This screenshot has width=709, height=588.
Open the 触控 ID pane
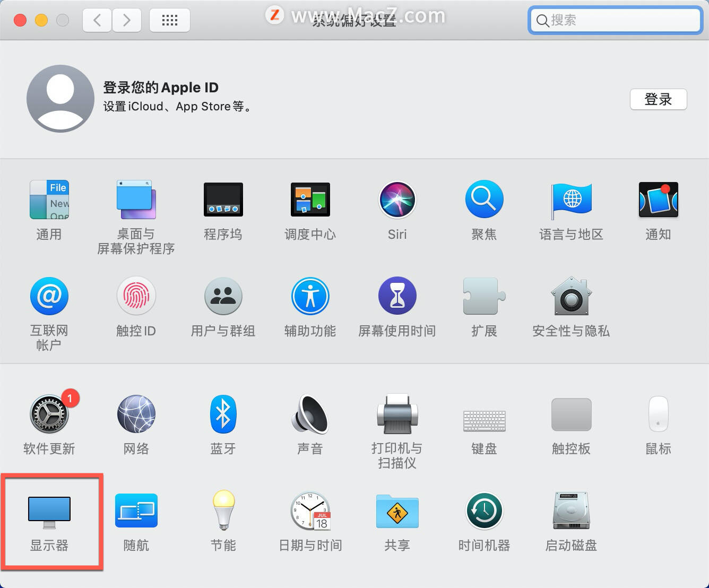136,296
